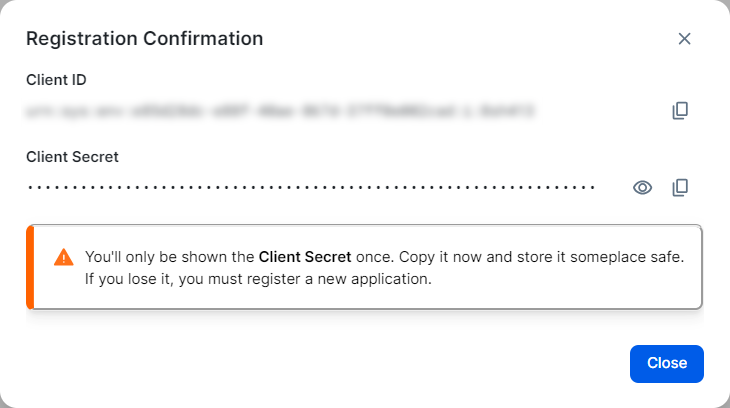Dismiss dialog with the X icon
Viewport: 730px width, 408px height.
point(684,39)
